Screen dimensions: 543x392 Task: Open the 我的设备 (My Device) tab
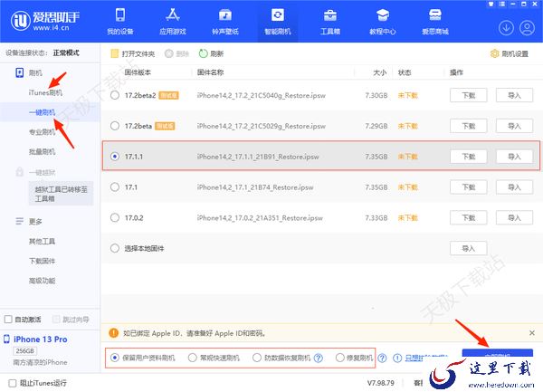[x=120, y=22]
